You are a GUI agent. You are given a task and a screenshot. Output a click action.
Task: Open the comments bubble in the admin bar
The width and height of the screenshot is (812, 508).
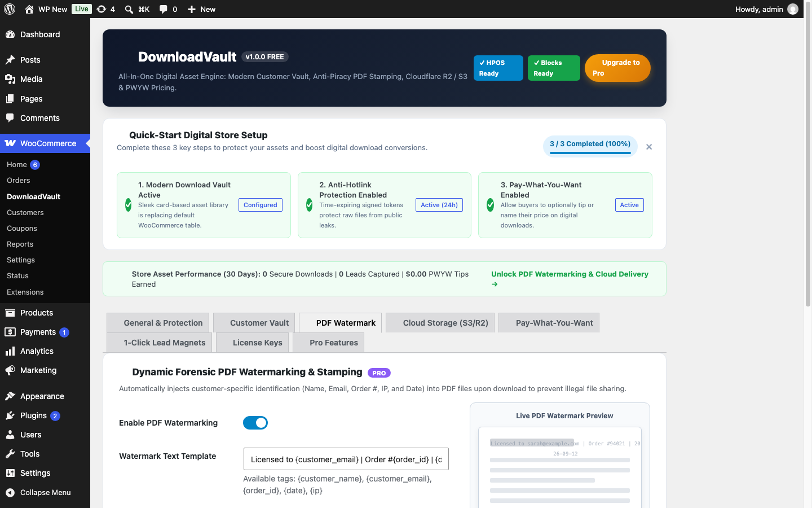pos(164,9)
